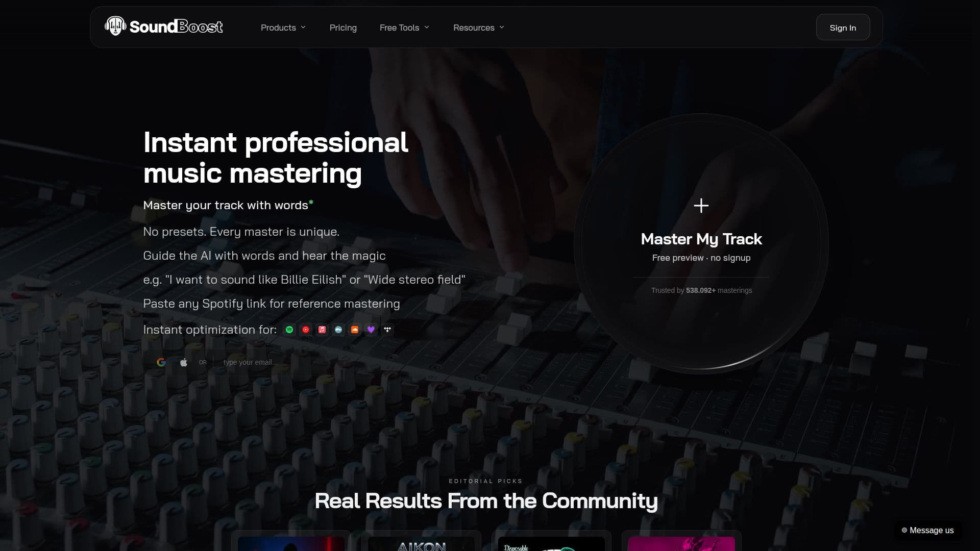Open the Disposable community result thumbnail
Image resolution: width=980 pixels, height=551 pixels.
coord(551,543)
